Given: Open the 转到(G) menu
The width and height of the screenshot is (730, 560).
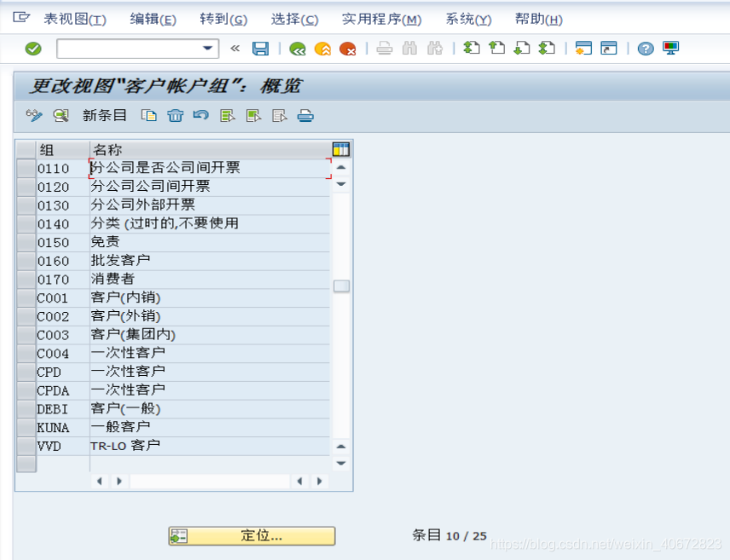Looking at the screenshot, I should (x=223, y=19).
